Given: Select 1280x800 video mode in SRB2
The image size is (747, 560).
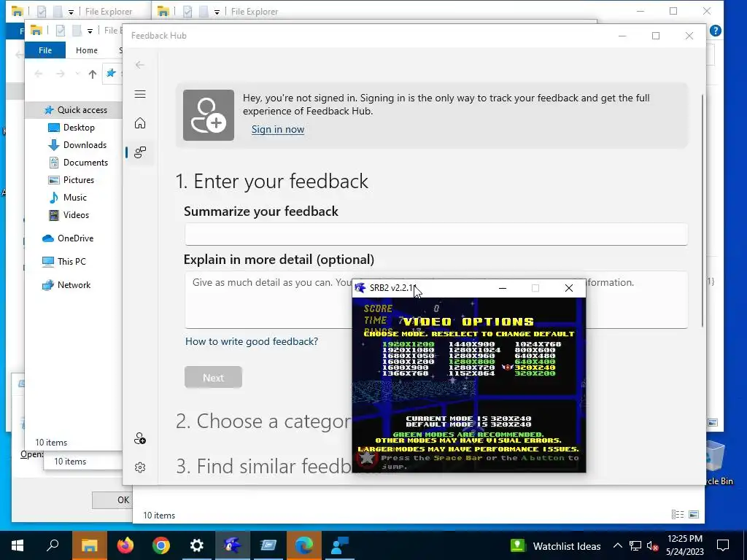Looking at the screenshot, I should point(472,362).
